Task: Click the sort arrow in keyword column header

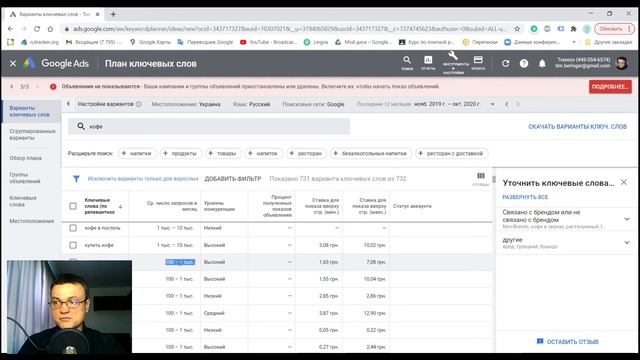Action: tap(120, 207)
